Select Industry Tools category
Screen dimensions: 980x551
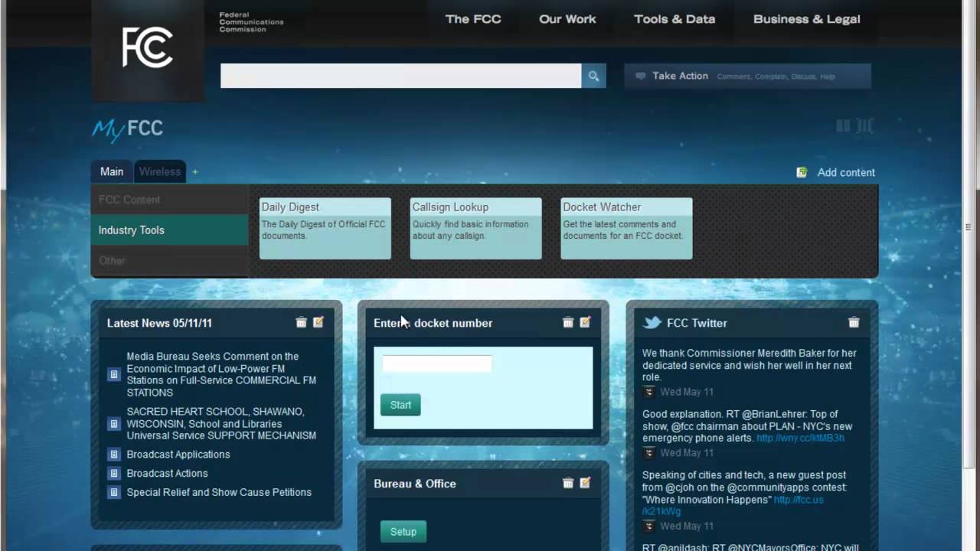pos(169,230)
